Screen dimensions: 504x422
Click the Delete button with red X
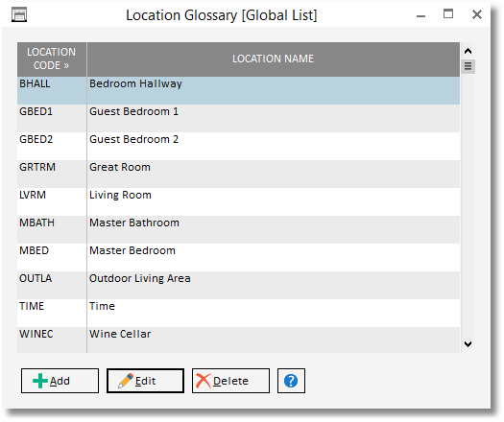pos(230,381)
